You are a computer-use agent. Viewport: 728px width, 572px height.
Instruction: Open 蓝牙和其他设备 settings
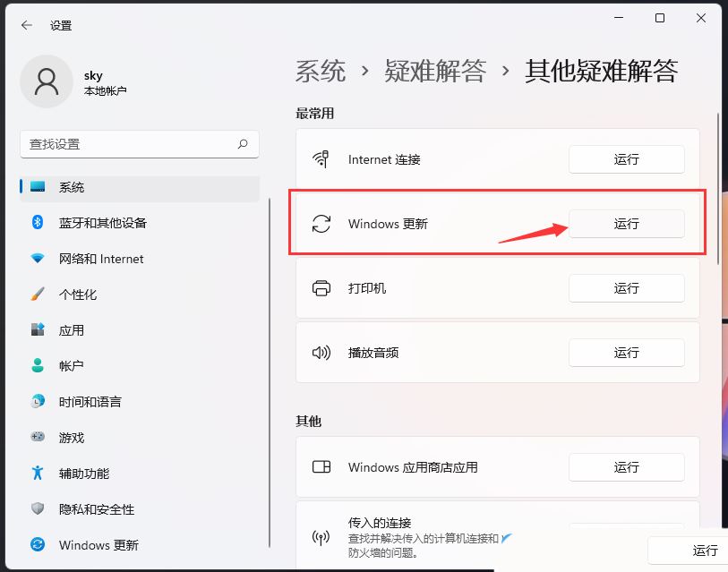(140, 223)
